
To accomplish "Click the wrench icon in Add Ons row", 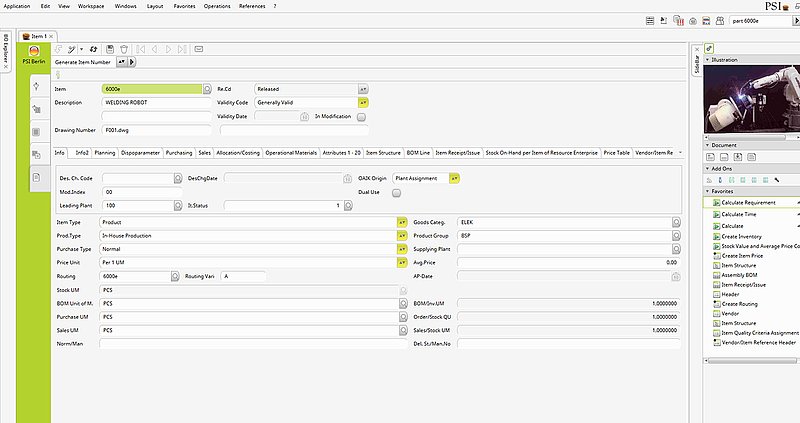I will coord(777,180).
